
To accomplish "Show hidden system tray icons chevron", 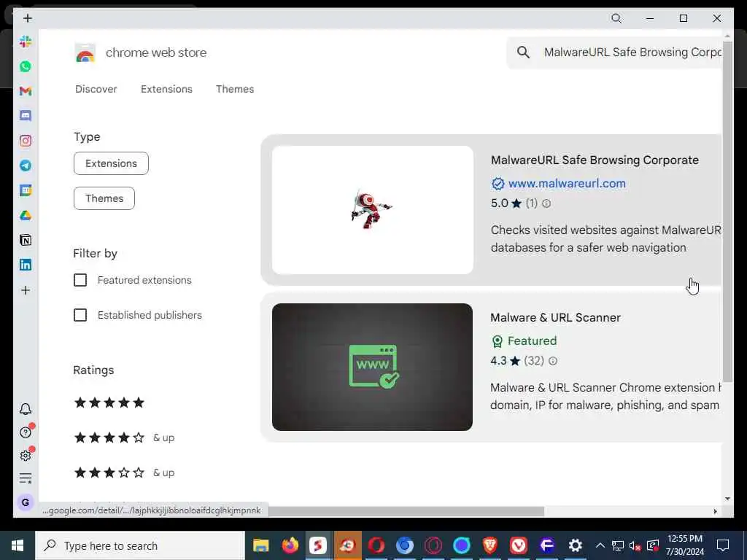I will tap(600, 545).
